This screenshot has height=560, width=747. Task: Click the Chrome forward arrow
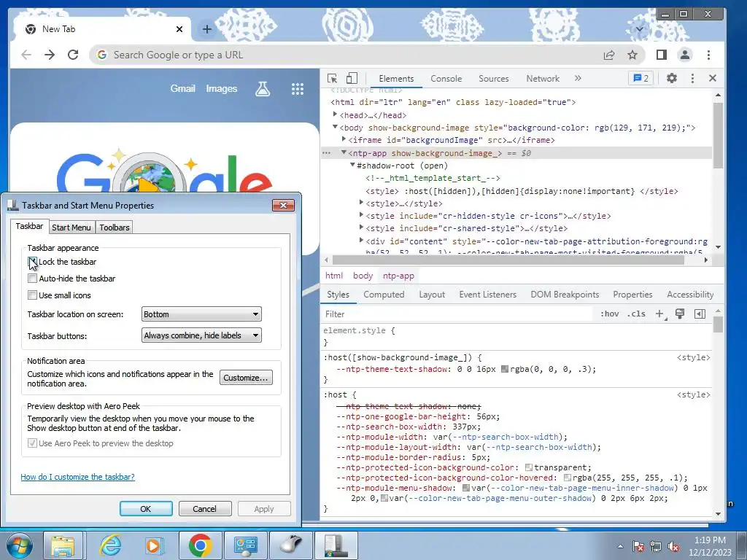[x=50, y=55]
